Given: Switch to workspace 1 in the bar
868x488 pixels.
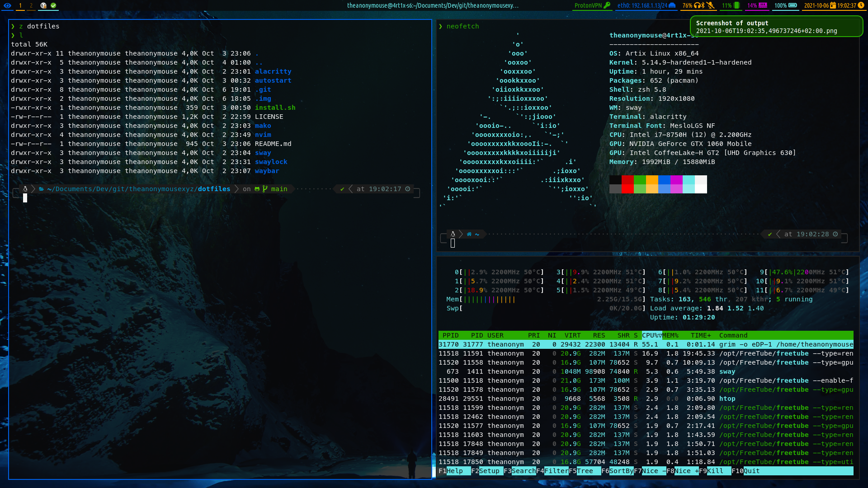Looking at the screenshot, I should tap(20, 5).
